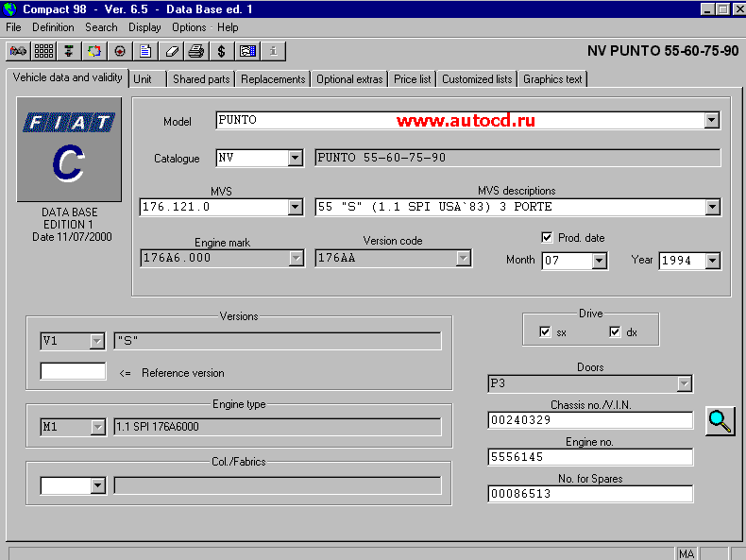Open the Help menu
This screenshot has width=746, height=560.
coord(228,27)
